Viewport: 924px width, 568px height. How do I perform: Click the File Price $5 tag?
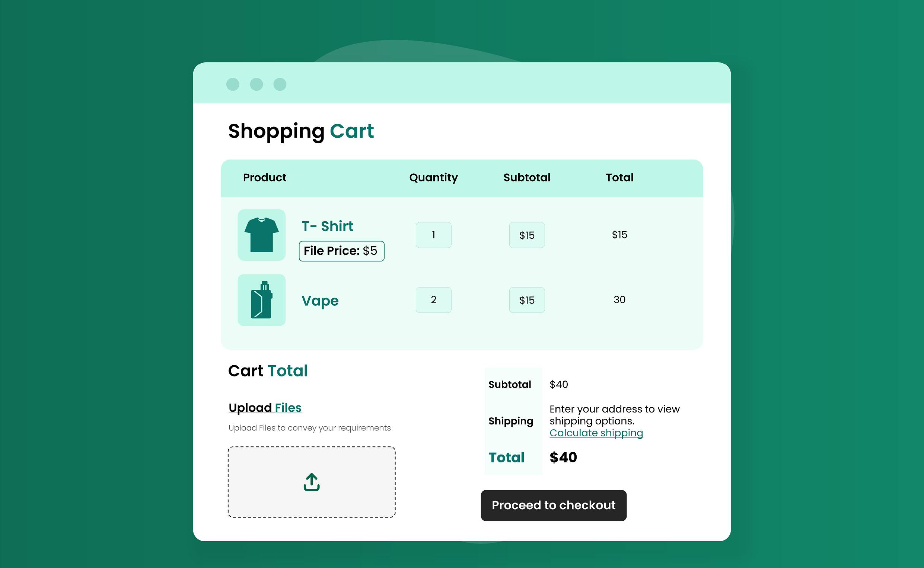341,251
